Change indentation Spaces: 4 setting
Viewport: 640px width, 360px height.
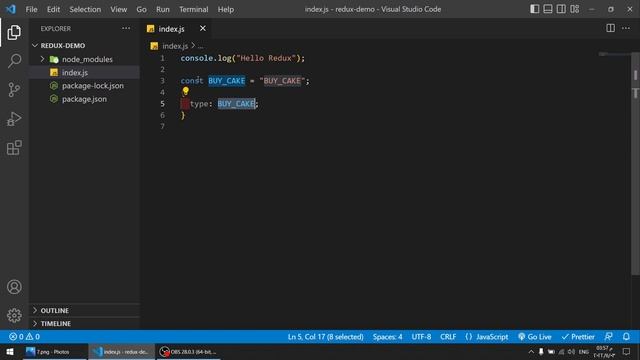pos(387,337)
